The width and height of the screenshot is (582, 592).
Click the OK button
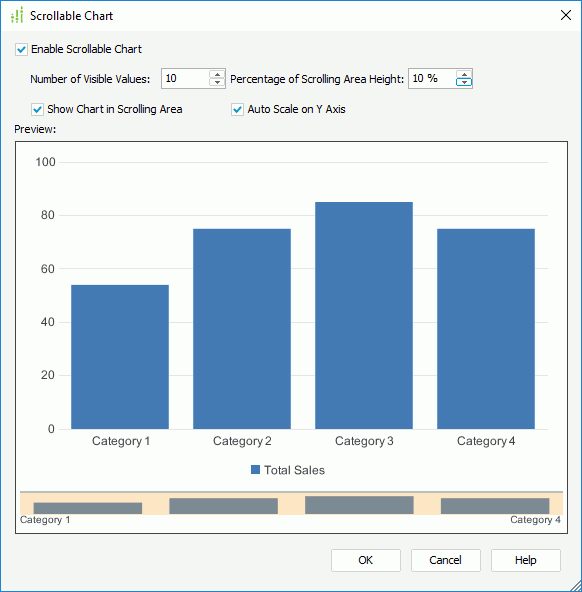click(x=366, y=560)
